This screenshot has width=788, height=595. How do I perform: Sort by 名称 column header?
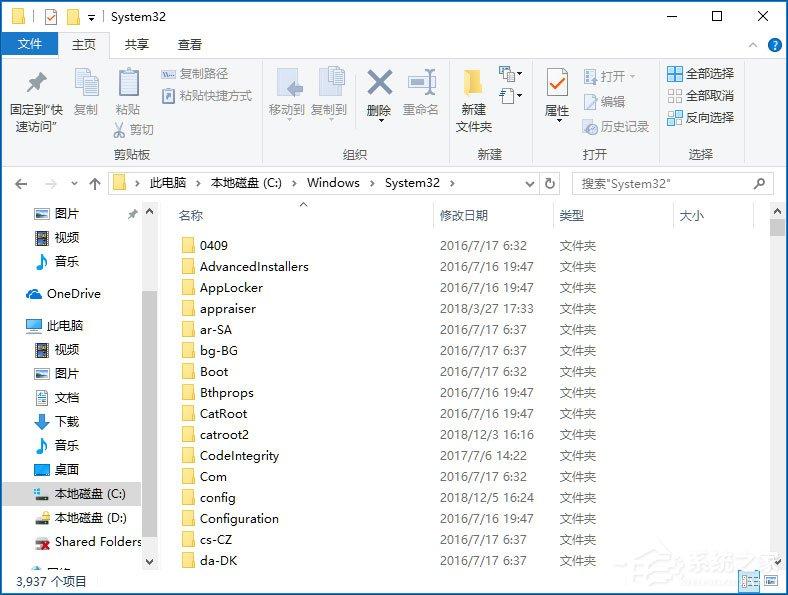[303, 216]
